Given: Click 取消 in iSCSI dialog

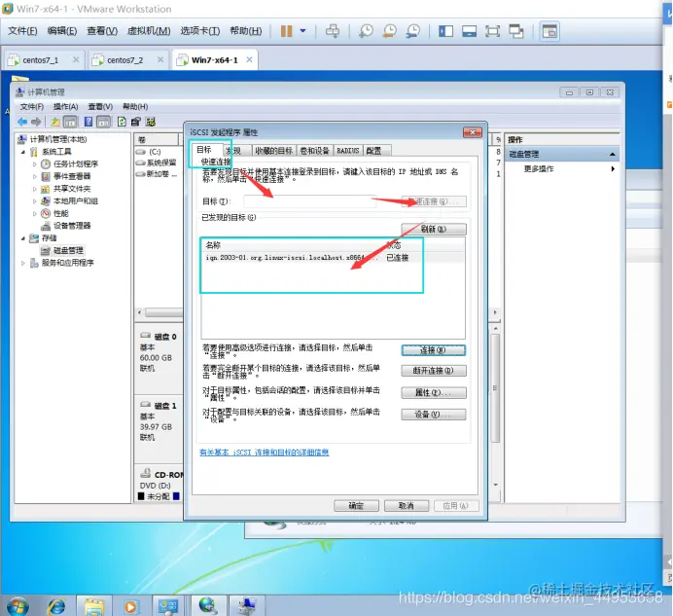Looking at the screenshot, I should (407, 506).
